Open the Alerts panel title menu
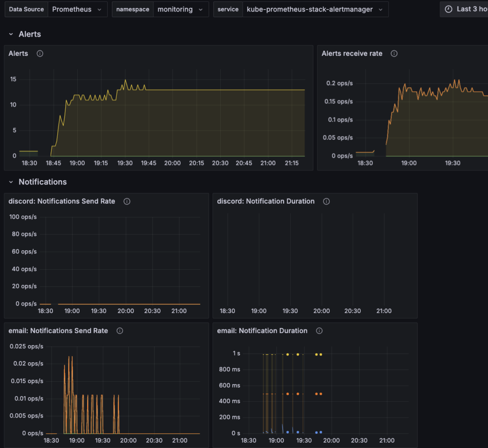488x448 pixels. pos(18,53)
